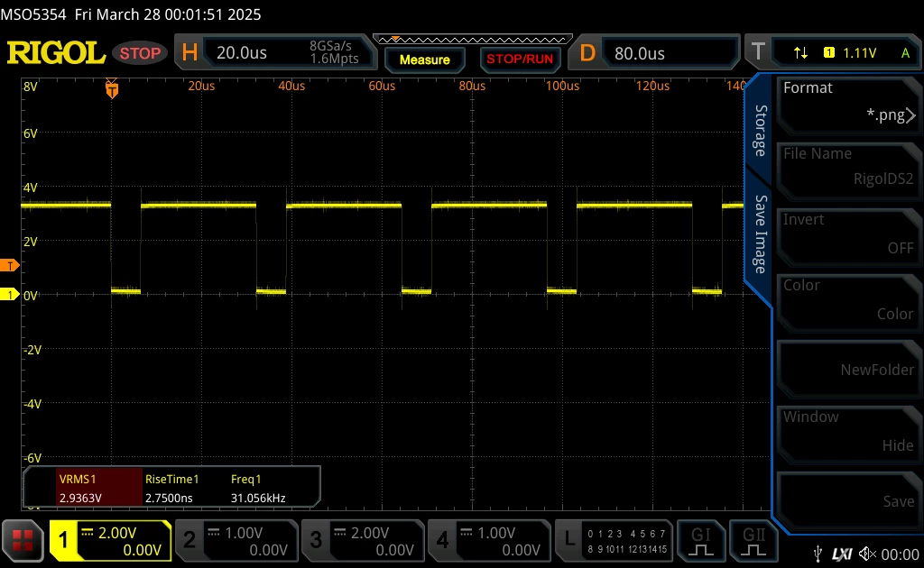The image size is (924, 568).
Task: Click the STOP run-state indicator
Action: coord(140,53)
